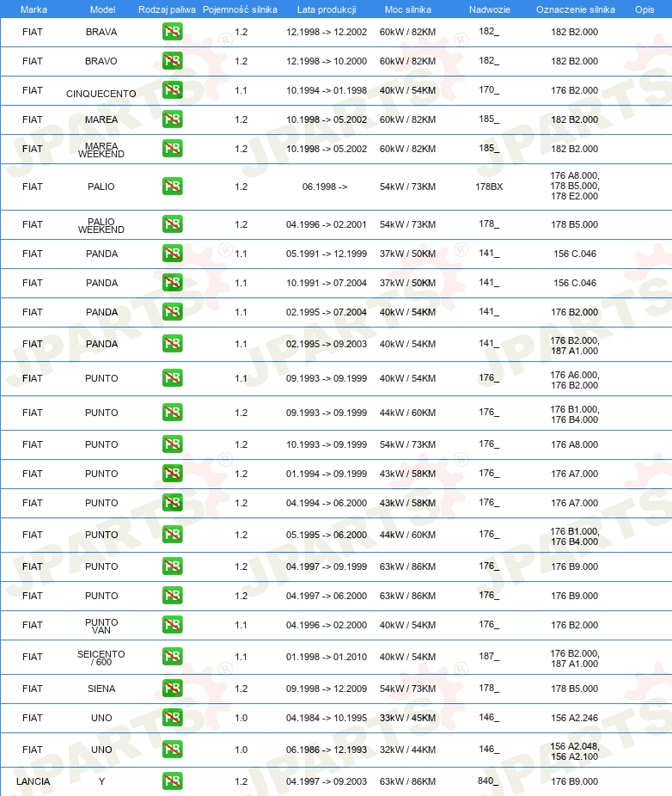
Task: Click the 09.1998 -> 12.2009 date cell
Action: point(327,689)
